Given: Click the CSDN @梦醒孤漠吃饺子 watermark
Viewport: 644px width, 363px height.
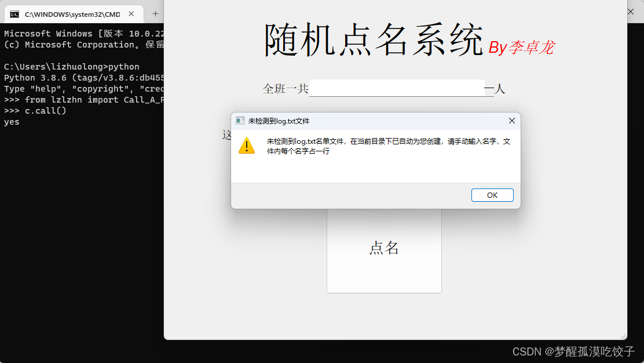Looking at the screenshot, I should [573, 351].
